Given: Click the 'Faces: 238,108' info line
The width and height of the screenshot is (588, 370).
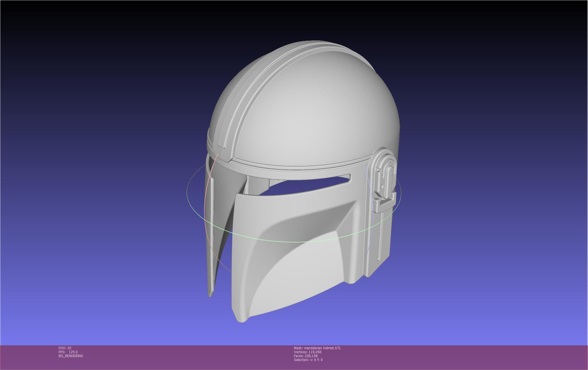Looking at the screenshot, I should tap(306, 356).
